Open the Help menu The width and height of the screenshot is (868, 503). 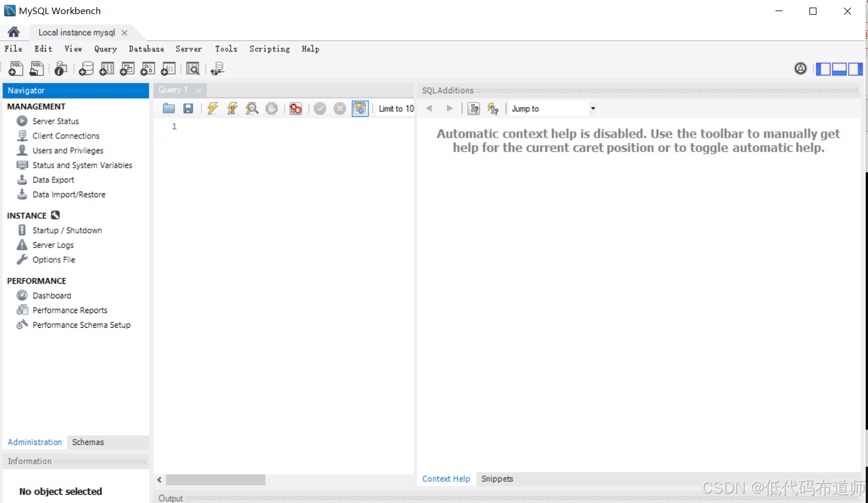(310, 49)
